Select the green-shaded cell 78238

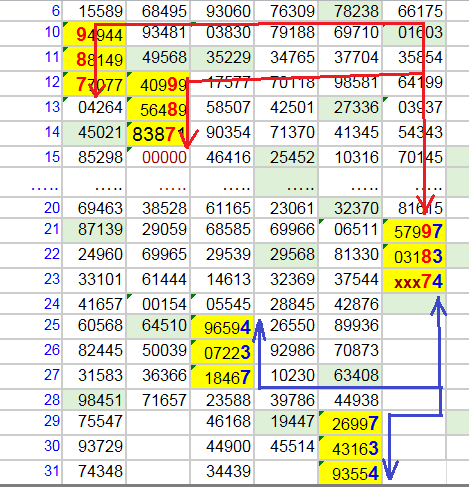[350, 11]
